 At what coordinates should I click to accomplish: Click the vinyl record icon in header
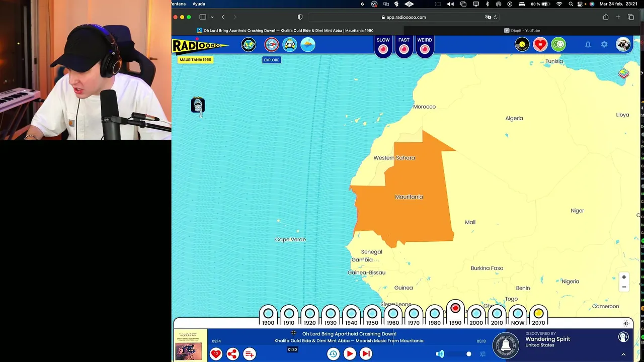tap(522, 45)
